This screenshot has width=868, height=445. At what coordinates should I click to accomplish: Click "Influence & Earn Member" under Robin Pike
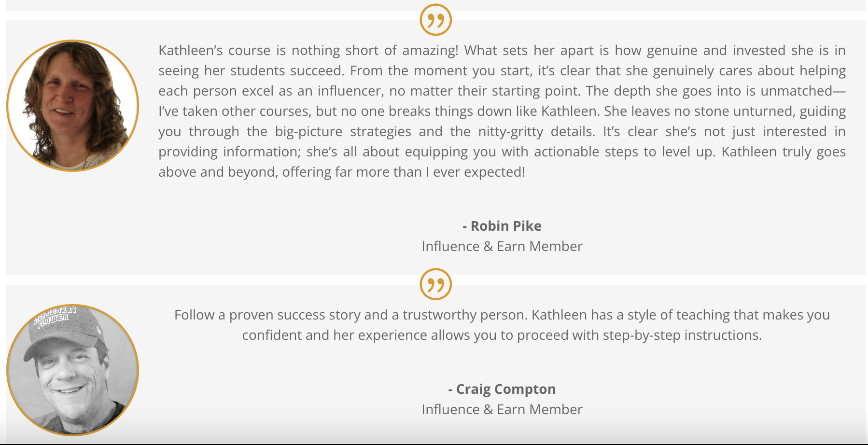point(502,246)
